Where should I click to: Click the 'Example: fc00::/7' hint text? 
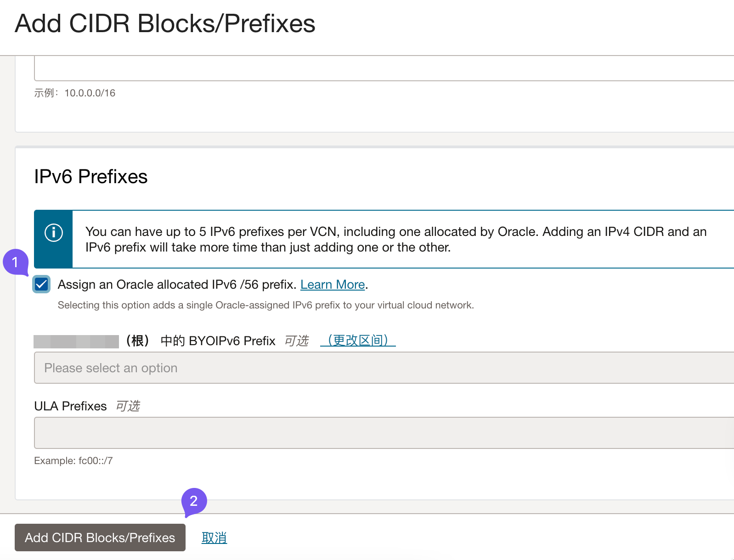pos(73,461)
